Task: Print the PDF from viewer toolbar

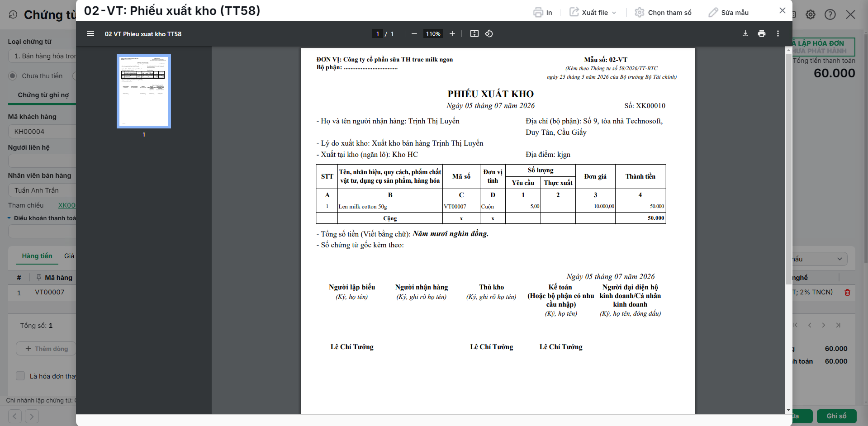Action: coord(762,33)
